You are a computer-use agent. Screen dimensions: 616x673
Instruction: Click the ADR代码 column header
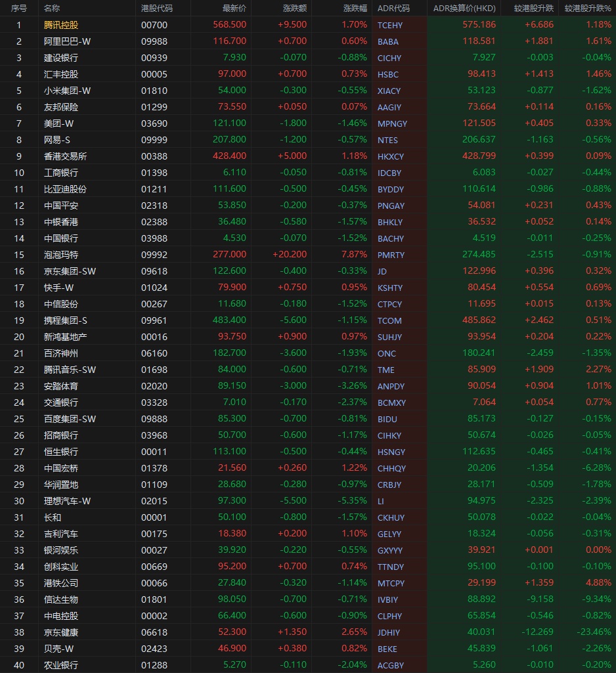[393, 8]
